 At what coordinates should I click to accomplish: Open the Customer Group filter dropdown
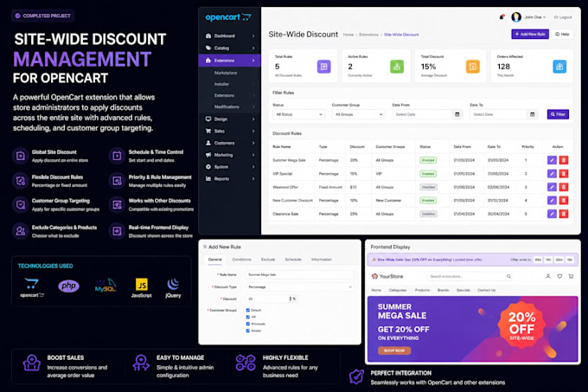359,114
